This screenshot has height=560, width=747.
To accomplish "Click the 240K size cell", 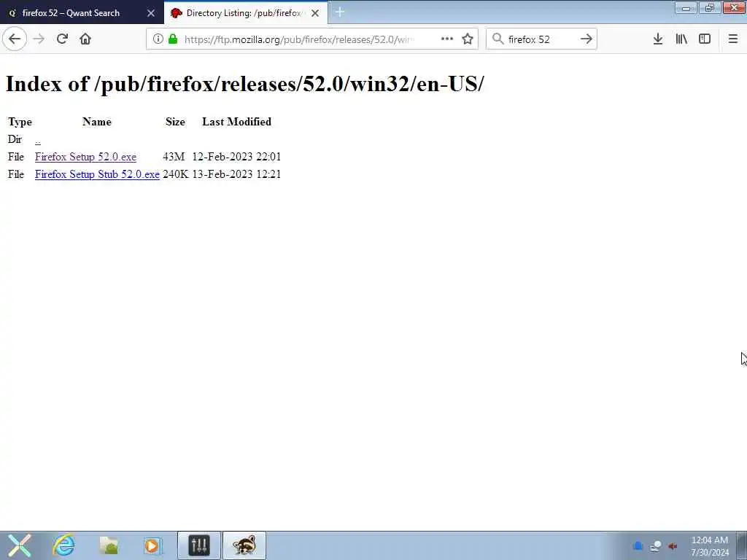I will pyautogui.click(x=176, y=174).
